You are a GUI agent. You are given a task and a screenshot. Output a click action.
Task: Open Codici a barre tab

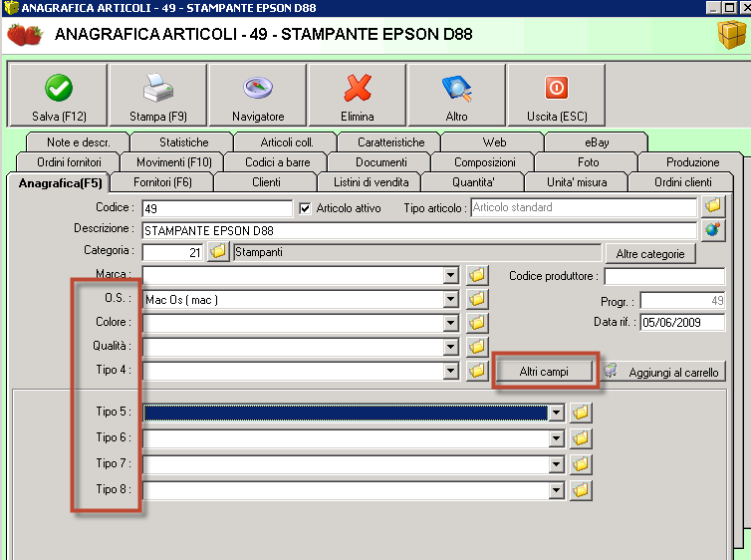277,162
